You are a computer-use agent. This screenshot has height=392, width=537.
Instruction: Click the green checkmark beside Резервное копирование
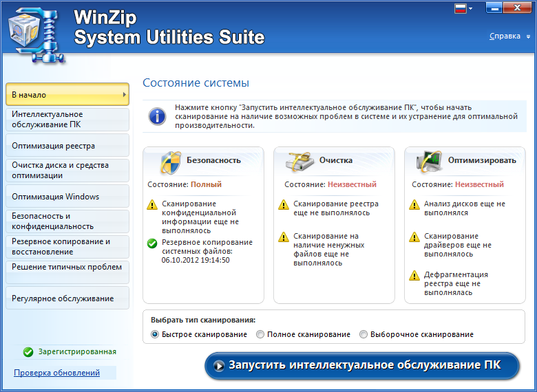click(x=152, y=243)
